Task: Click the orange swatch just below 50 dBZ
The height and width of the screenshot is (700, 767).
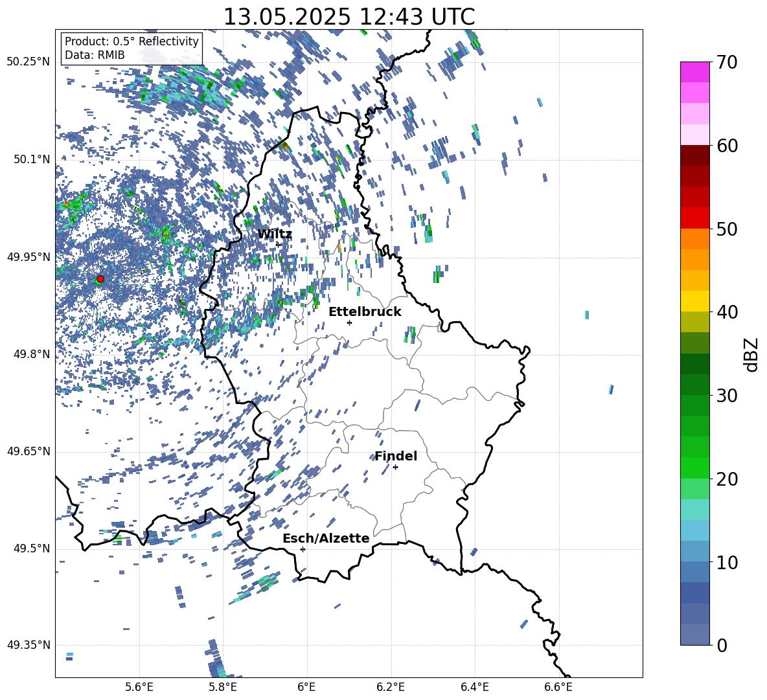Action: [x=695, y=239]
